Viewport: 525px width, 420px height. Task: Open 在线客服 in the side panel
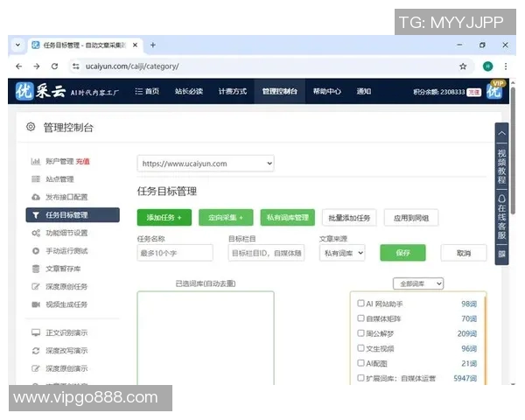tap(501, 217)
